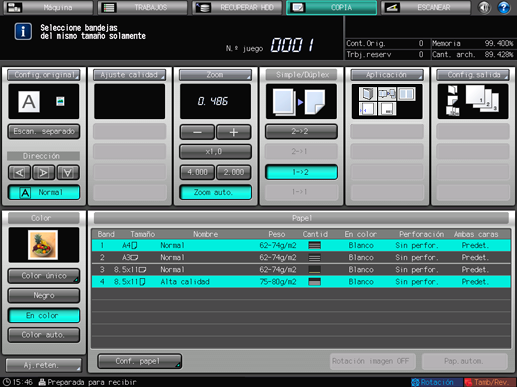
Task: Open the Zoom settings menu
Action: click(215, 75)
